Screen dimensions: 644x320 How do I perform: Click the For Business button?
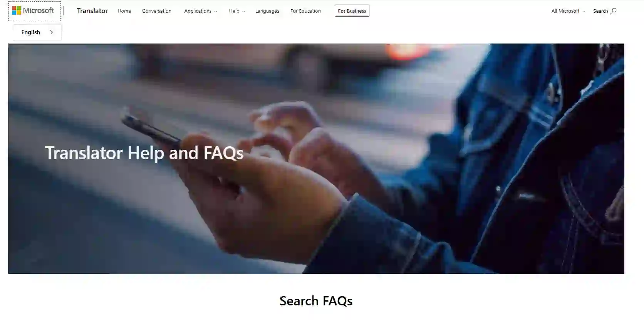(x=352, y=11)
